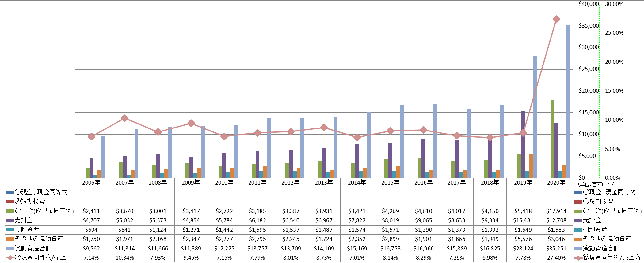Click the cell value $28,124
The height and width of the screenshot is (263, 644).
(x=523, y=249)
